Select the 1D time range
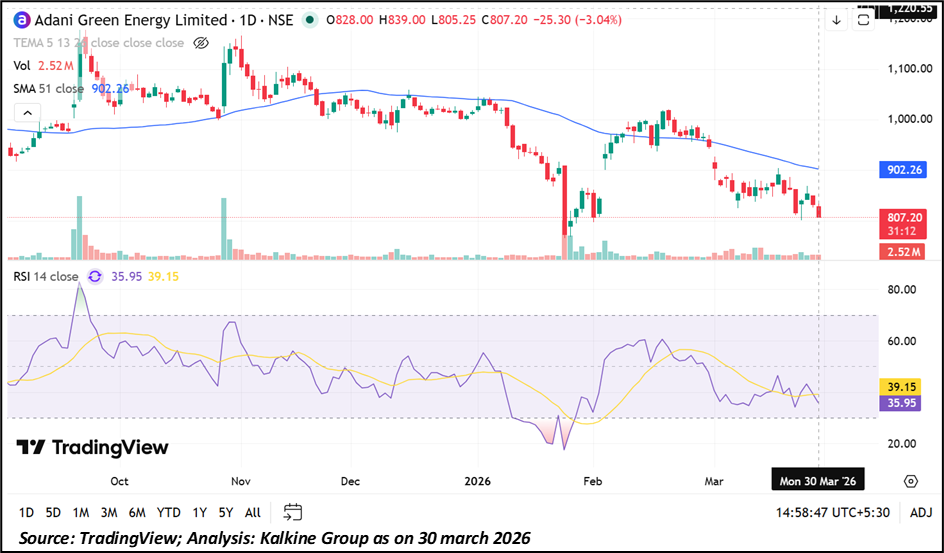Screen dimensions: 944x553 tap(27, 512)
